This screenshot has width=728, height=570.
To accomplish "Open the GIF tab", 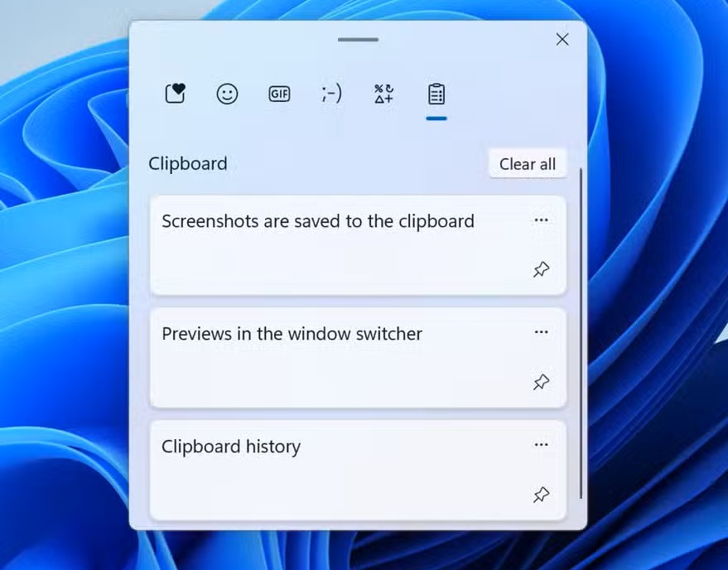I will coord(279,94).
